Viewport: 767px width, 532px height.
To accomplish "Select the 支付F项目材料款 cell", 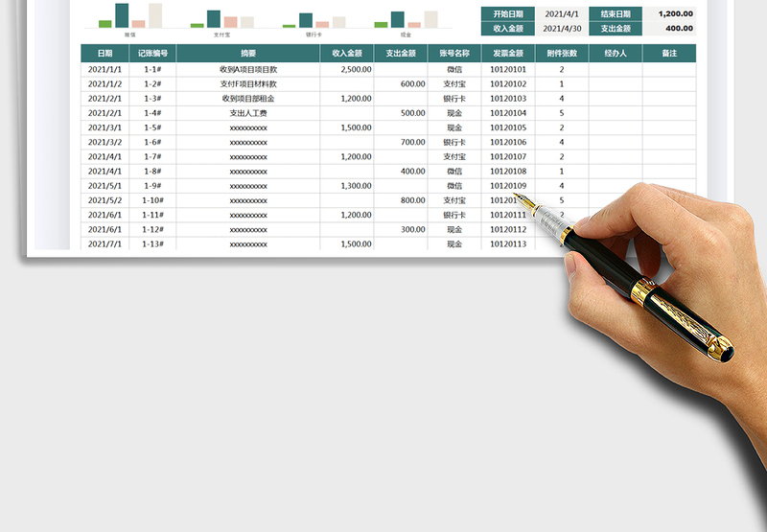I will click(x=248, y=83).
